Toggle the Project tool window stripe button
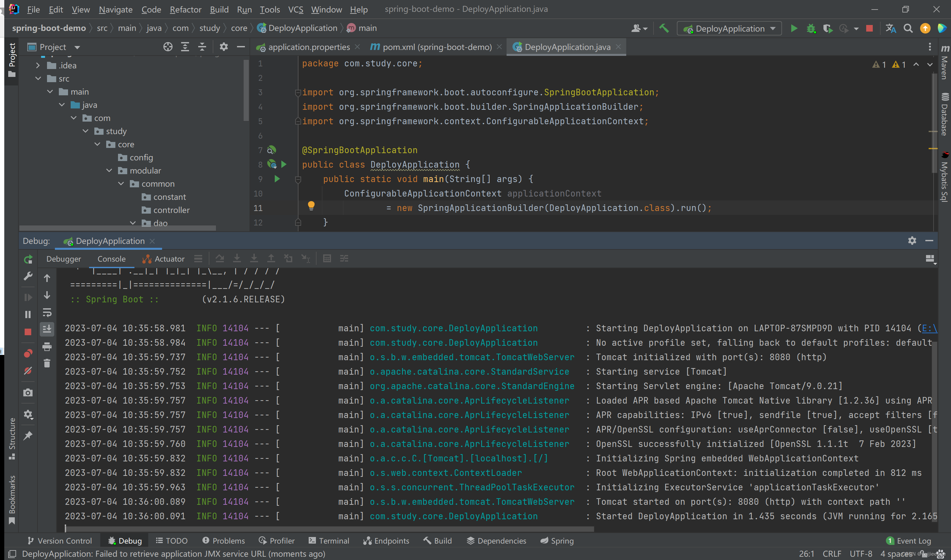 coord(12,60)
